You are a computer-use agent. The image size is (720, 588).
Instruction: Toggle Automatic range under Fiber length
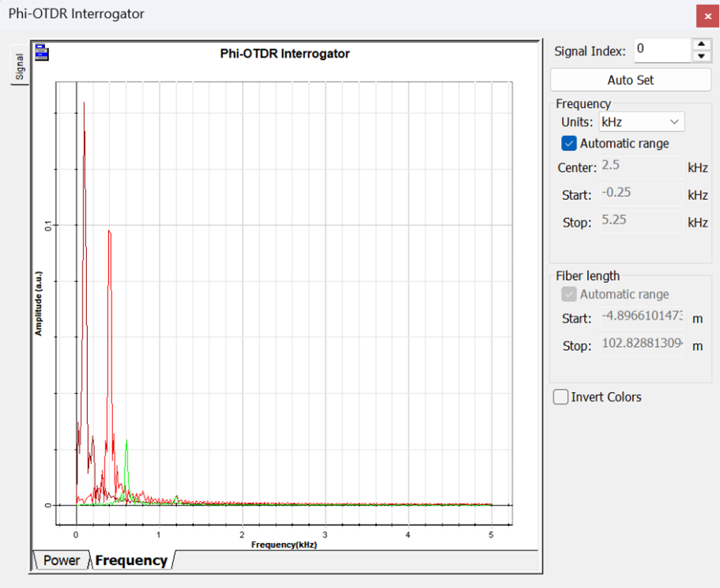click(569, 294)
